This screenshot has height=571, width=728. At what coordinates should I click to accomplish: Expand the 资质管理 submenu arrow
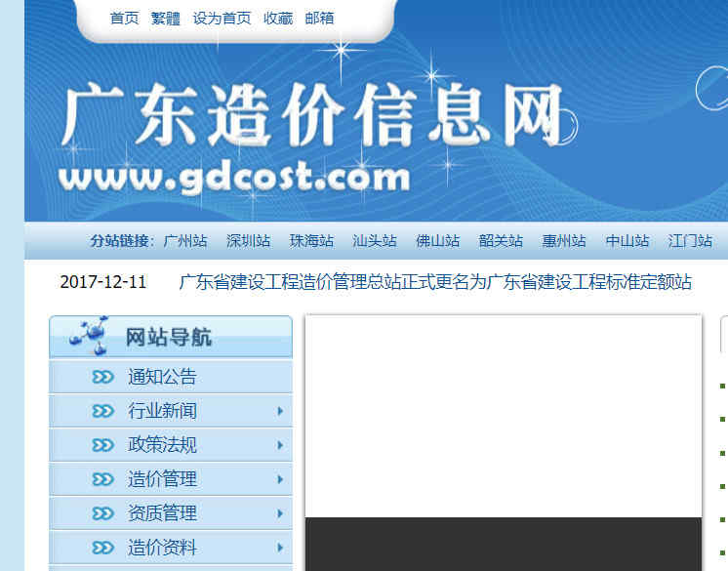point(280,513)
